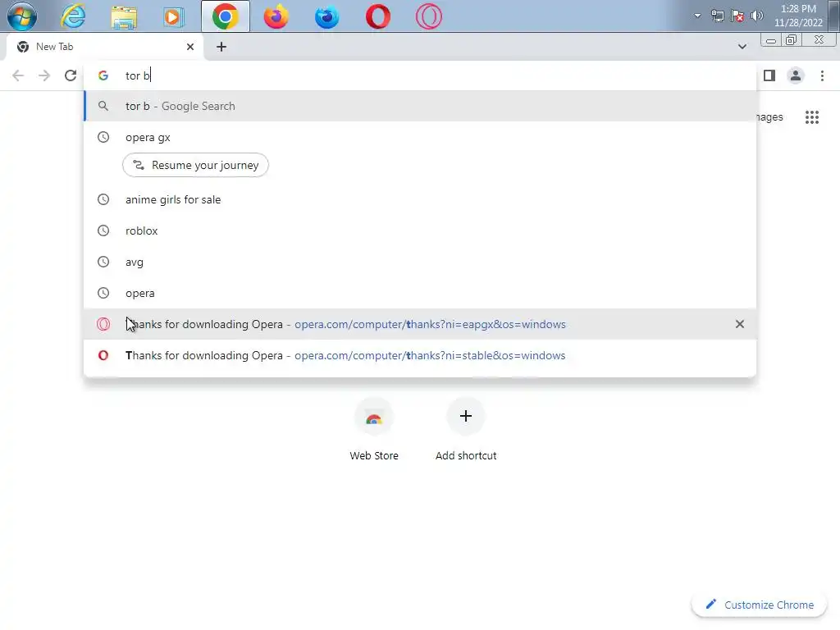Open Customize Chrome button

760,605
